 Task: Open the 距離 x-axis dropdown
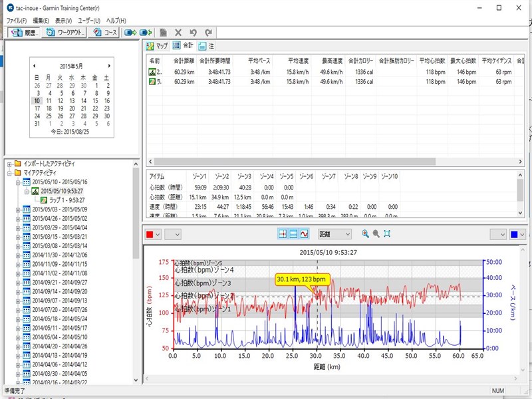[x=334, y=234]
